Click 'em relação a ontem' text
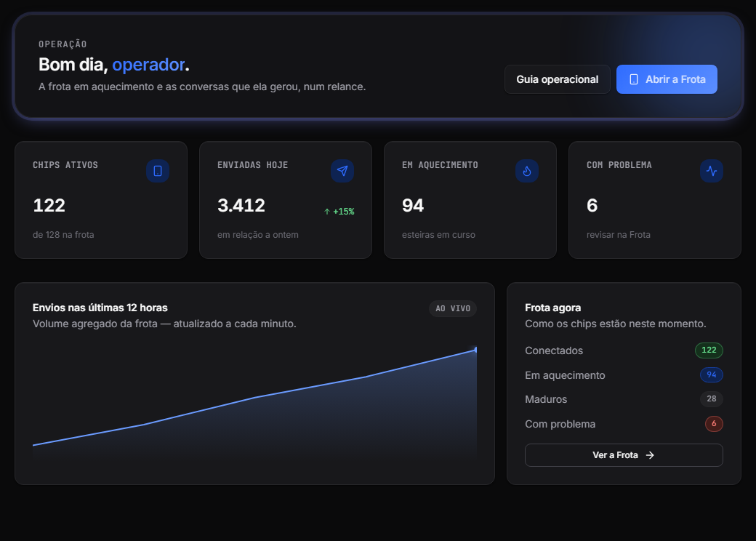This screenshot has height=541, width=756. coord(258,235)
